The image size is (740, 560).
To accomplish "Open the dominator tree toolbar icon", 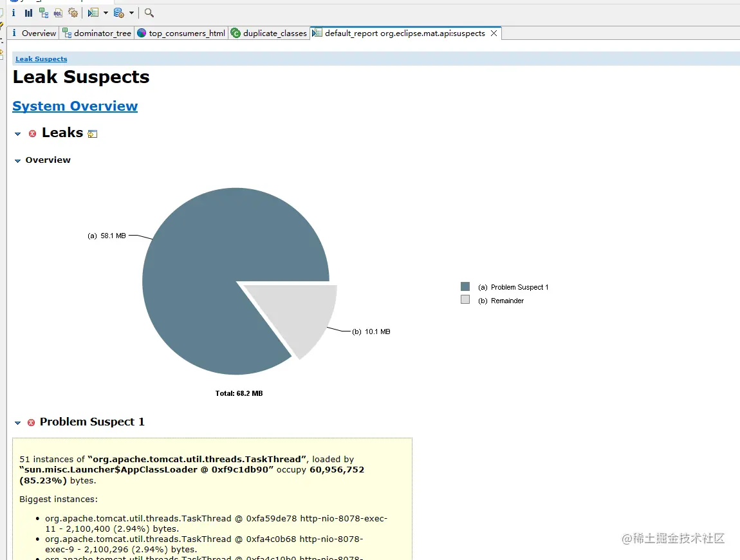I will click(43, 13).
